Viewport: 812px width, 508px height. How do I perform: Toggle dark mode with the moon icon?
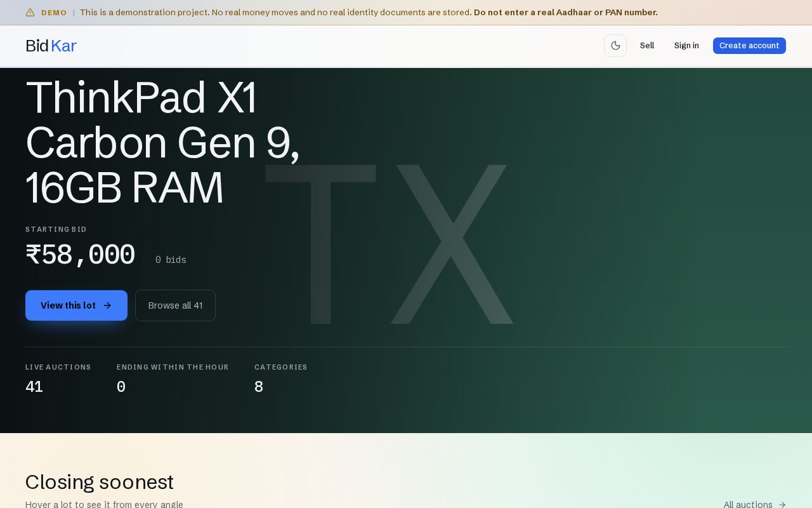click(615, 46)
